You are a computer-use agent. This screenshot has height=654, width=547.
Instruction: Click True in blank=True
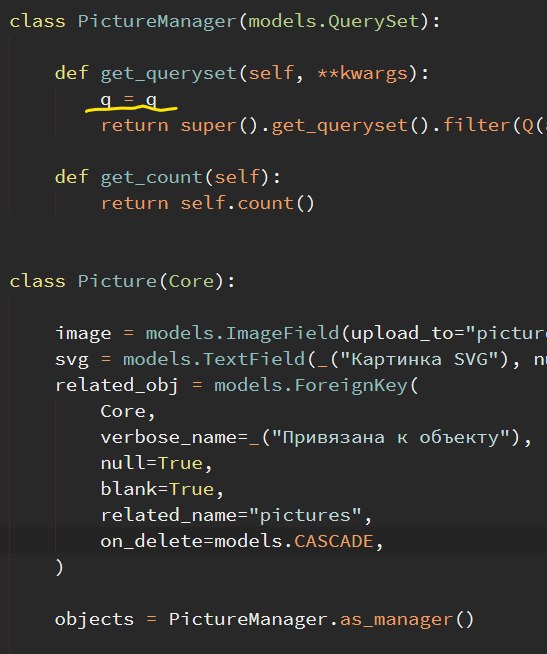click(x=191, y=490)
